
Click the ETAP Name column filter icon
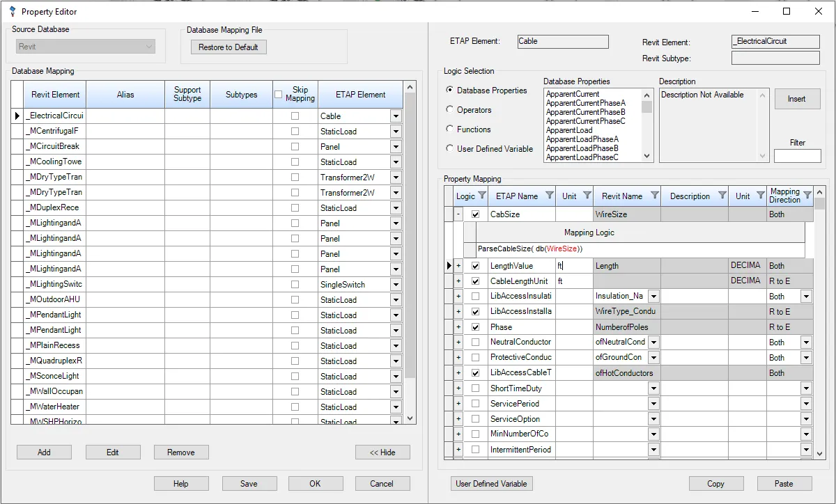550,196
